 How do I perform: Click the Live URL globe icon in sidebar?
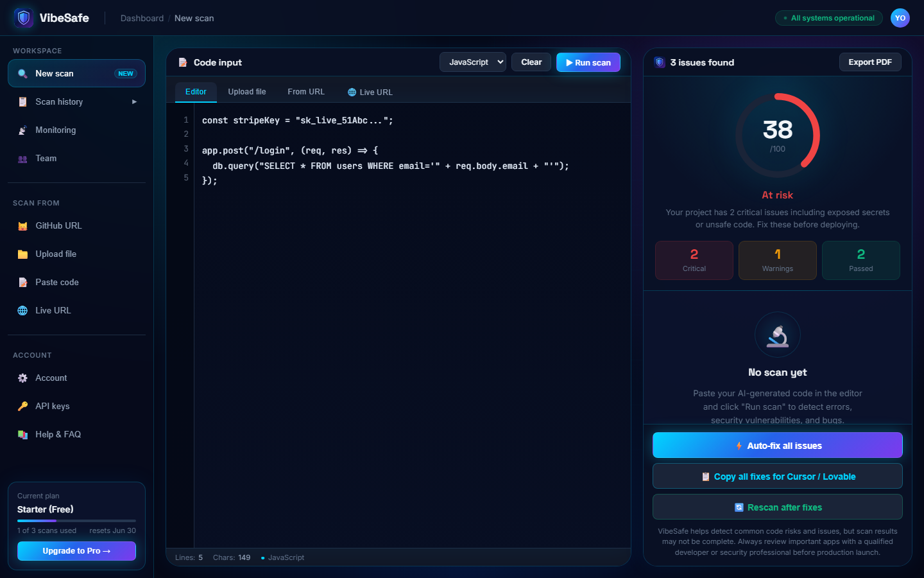22,311
